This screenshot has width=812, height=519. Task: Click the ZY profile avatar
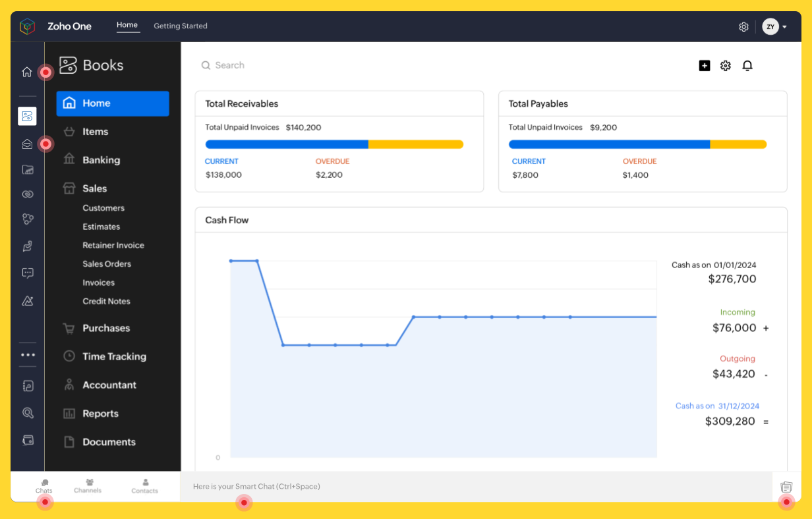click(x=770, y=26)
